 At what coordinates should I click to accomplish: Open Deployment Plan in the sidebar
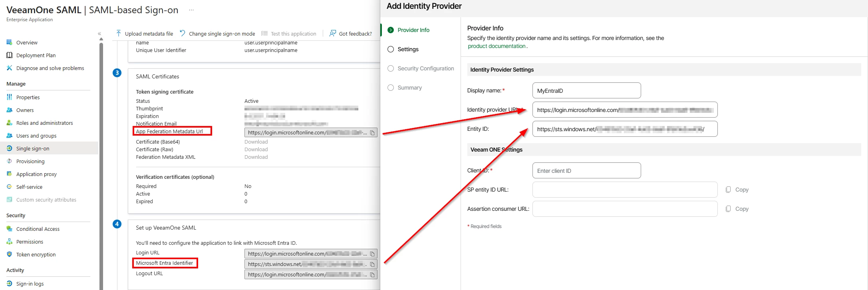click(x=36, y=55)
